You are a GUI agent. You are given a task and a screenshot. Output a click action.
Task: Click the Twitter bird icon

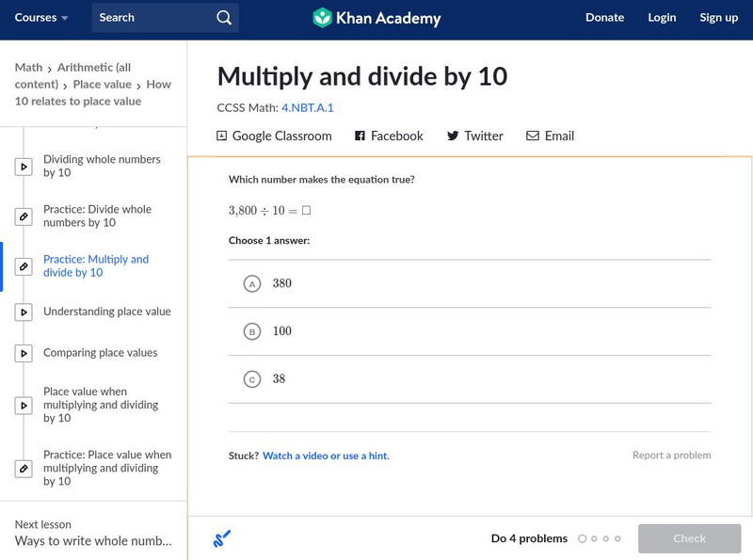(453, 136)
